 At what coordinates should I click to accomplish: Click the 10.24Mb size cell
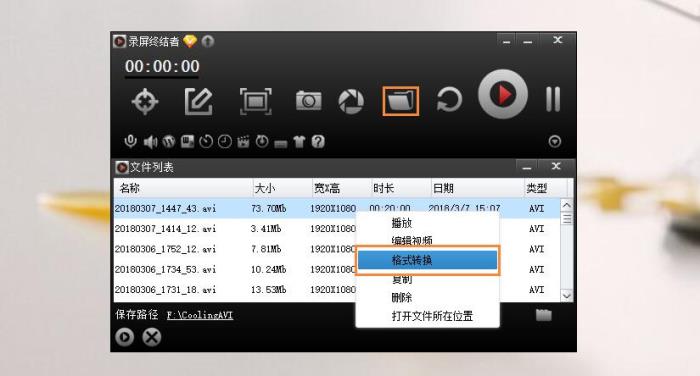[x=268, y=269]
